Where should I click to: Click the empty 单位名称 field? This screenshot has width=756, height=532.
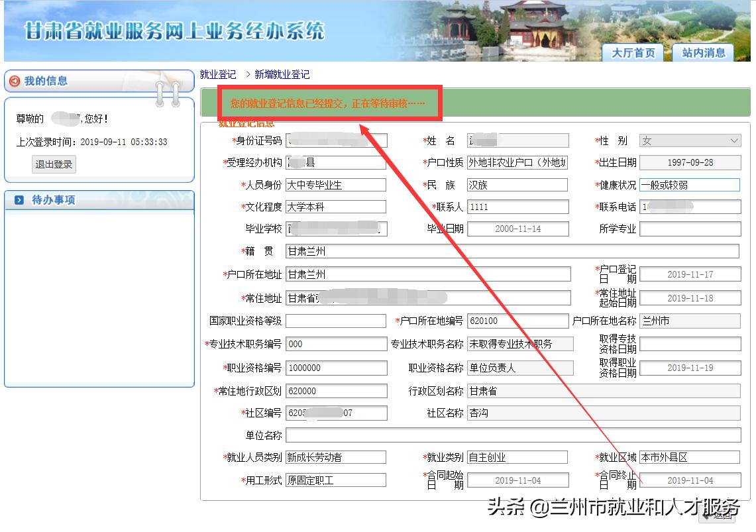[x=513, y=435]
